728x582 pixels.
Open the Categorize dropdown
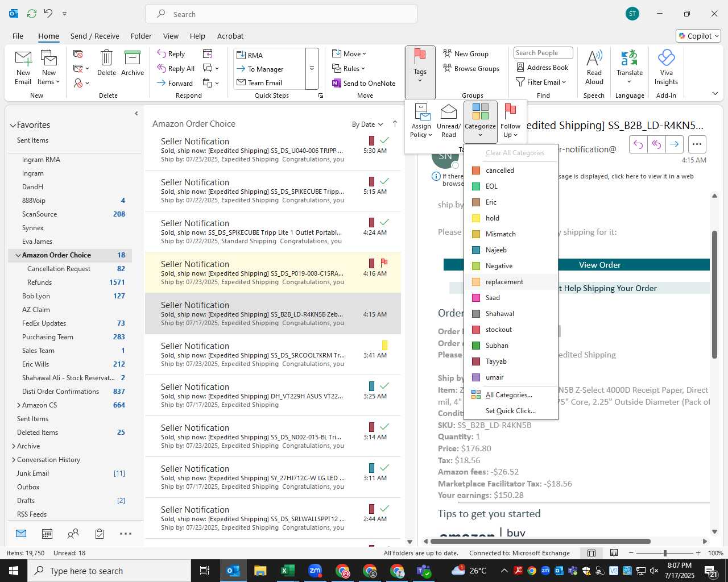click(x=481, y=121)
